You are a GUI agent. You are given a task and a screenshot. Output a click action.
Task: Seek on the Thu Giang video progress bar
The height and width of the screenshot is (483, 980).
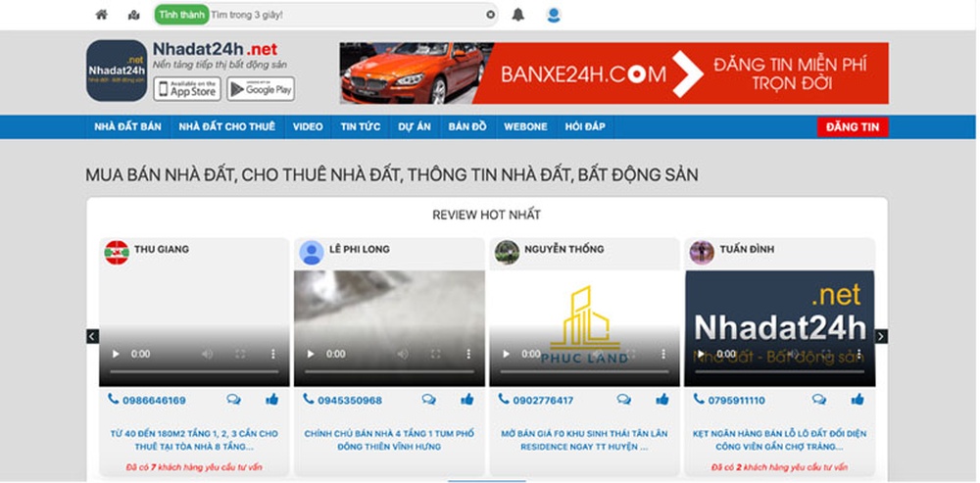coord(194,372)
